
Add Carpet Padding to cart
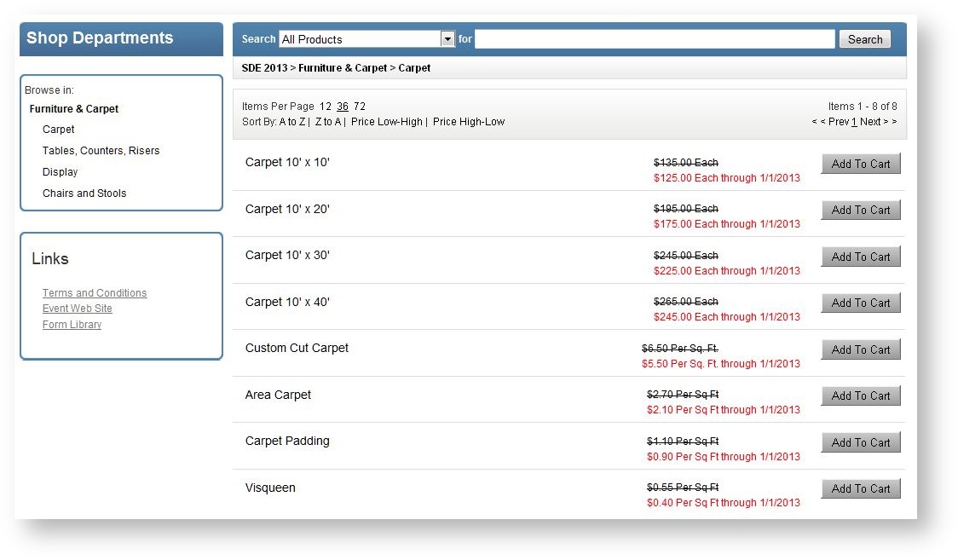[x=860, y=442]
